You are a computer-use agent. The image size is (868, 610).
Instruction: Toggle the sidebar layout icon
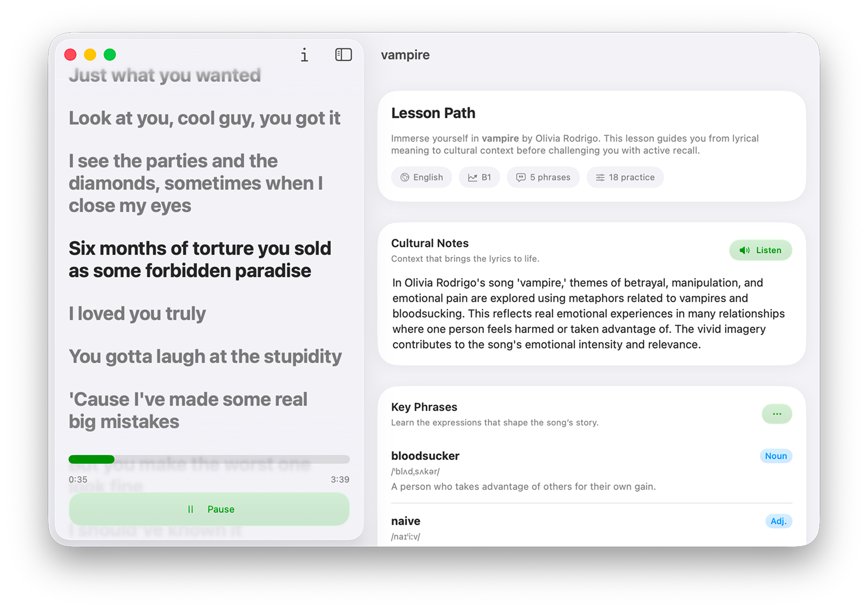(343, 55)
